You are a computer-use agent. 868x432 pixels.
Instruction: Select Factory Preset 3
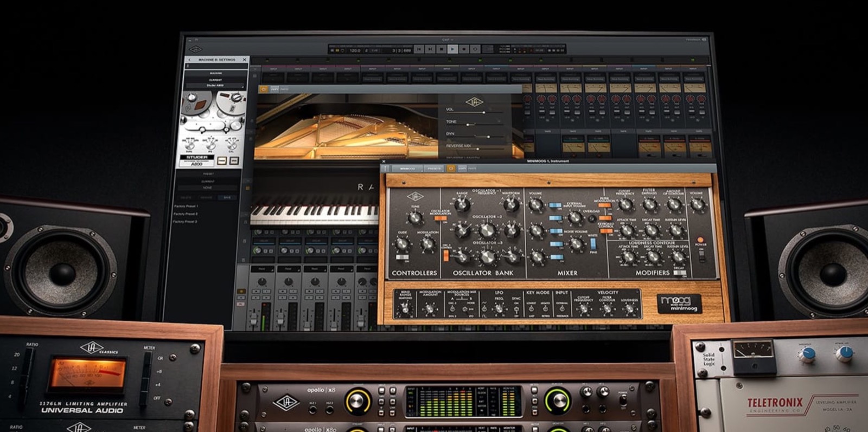point(186,222)
